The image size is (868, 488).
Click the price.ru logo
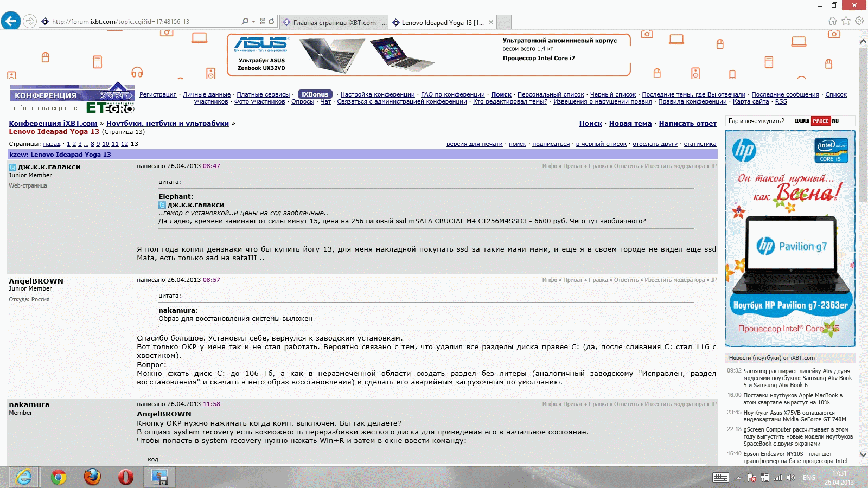point(817,121)
